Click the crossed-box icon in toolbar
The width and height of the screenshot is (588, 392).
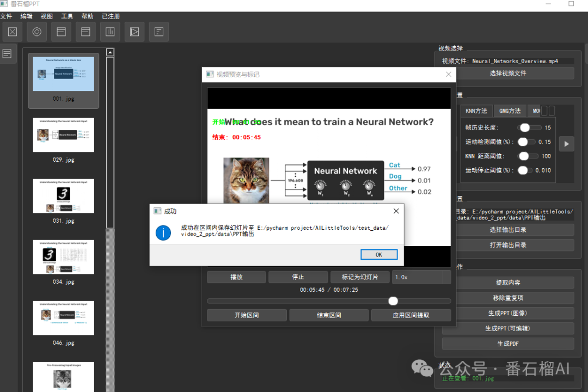click(13, 32)
